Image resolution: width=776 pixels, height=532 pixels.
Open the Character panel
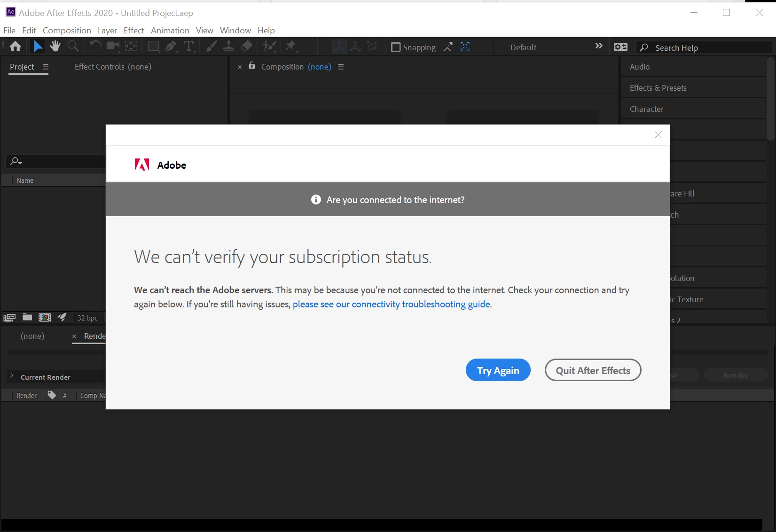pyautogui.click(x=693, y=109)
